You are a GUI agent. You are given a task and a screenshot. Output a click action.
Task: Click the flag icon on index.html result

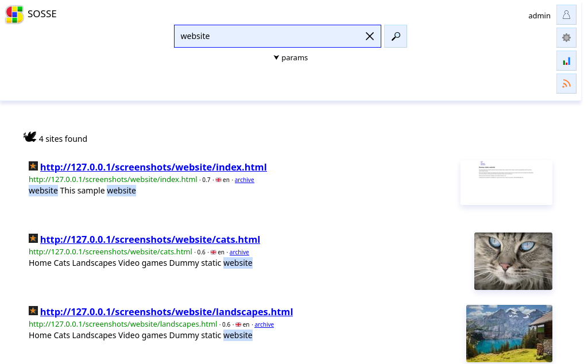click(218, 180)
